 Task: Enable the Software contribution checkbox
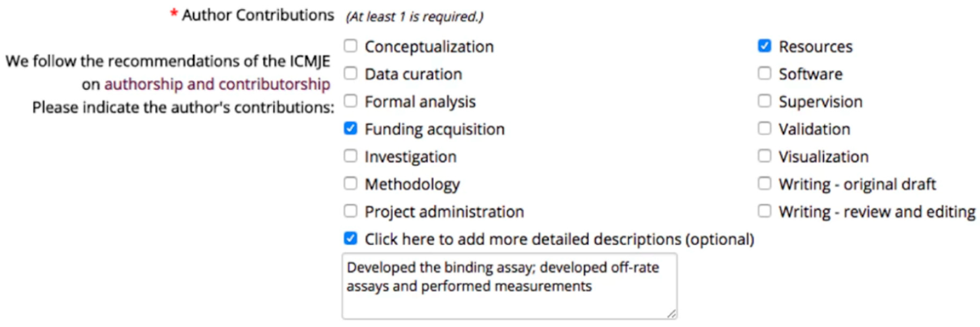coord(764,73)
